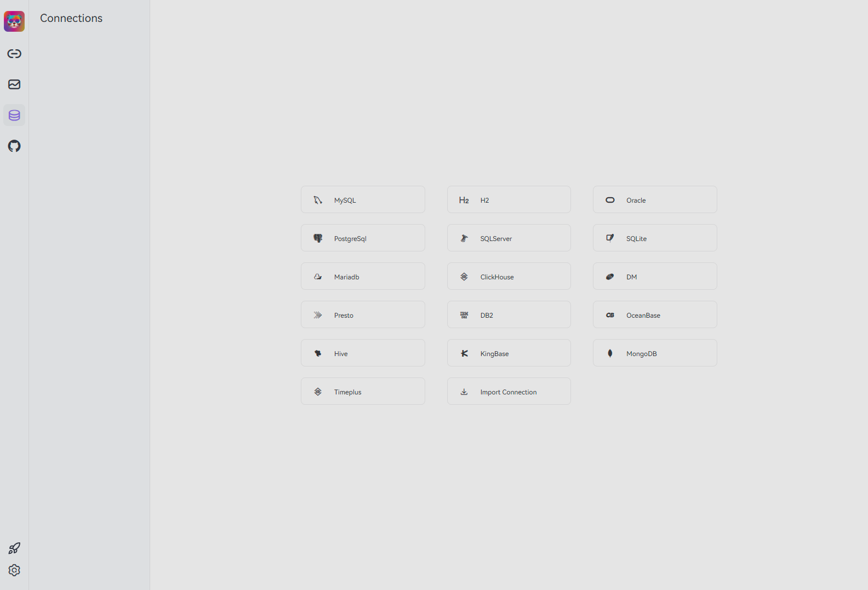Open the Connections link icon in sidebar

coord(14,54)
